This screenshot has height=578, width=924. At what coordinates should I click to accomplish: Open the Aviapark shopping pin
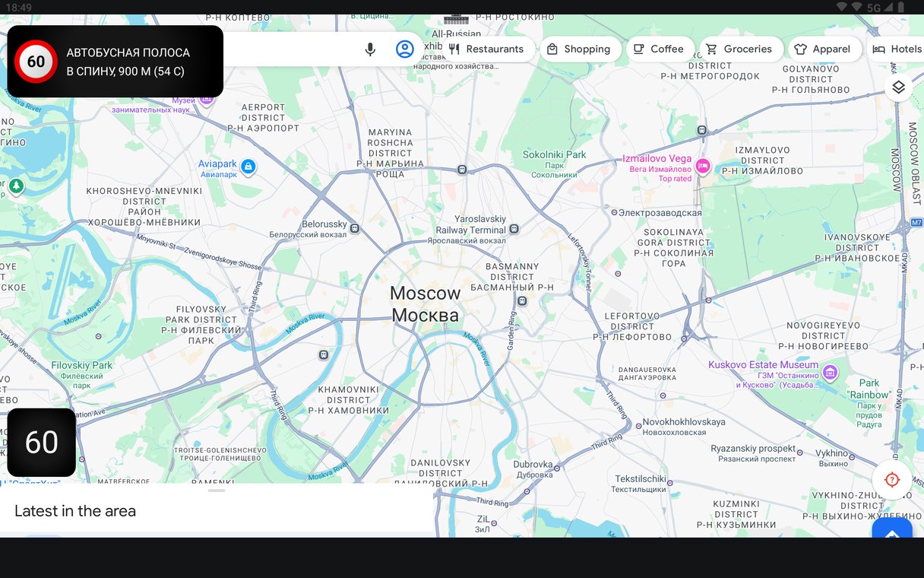point(248,166)
